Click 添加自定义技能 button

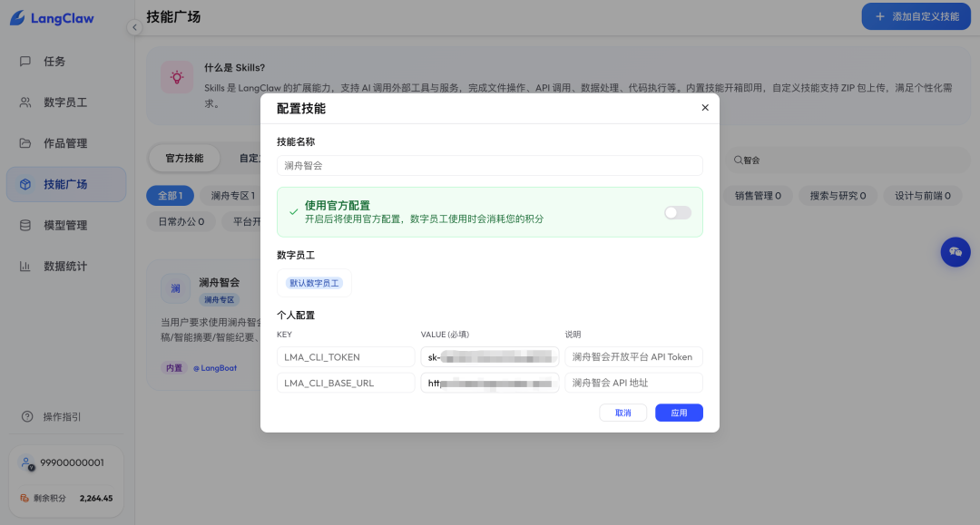[x=916, y=16]
